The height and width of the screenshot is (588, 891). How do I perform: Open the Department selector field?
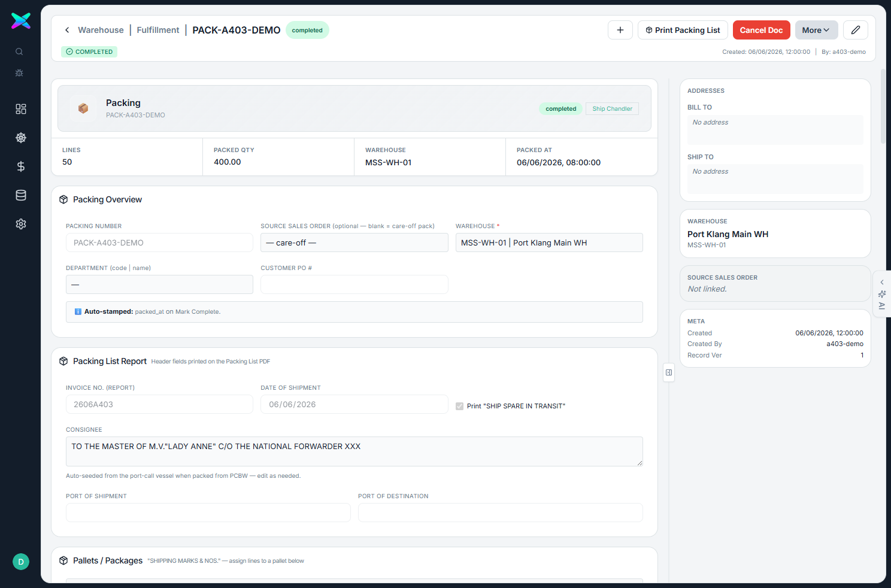point(159,284)
